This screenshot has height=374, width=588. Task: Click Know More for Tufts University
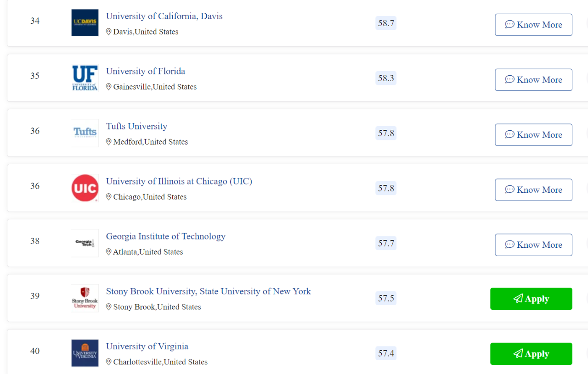[533, 135]
